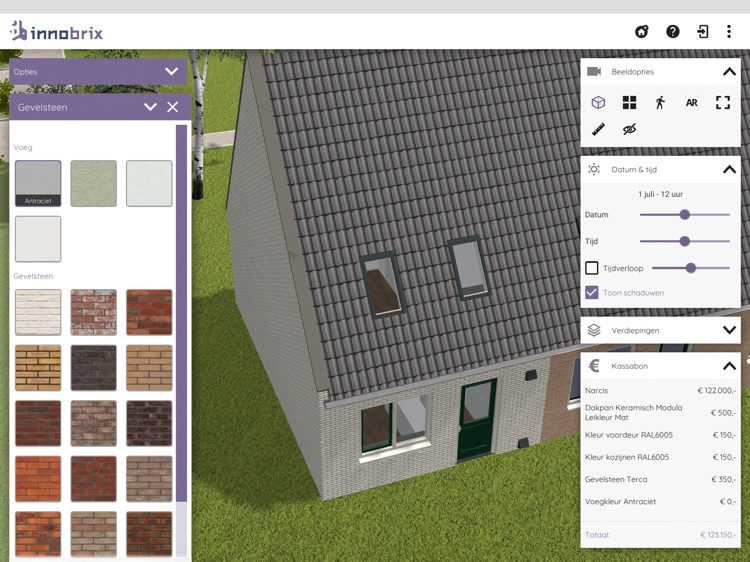Select the ruler measurement tool
750x562 pixels.
598,129
